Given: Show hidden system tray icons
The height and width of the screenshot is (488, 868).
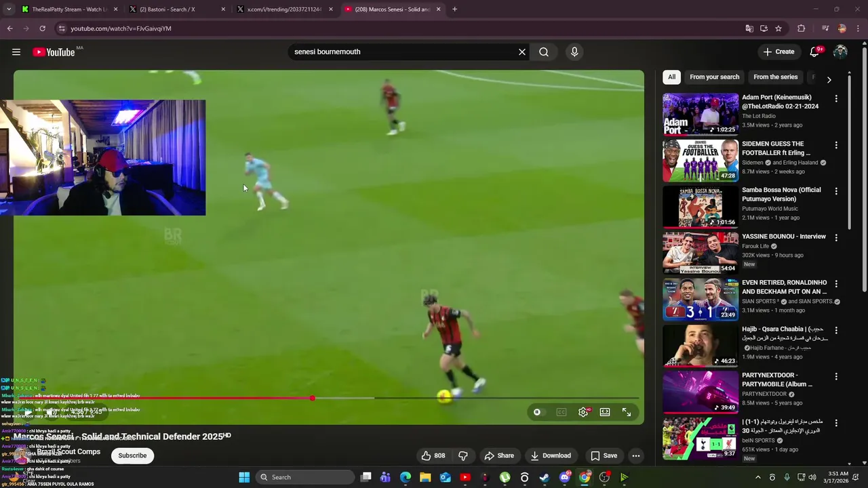Looking at the screenshot, I should 757,477.
